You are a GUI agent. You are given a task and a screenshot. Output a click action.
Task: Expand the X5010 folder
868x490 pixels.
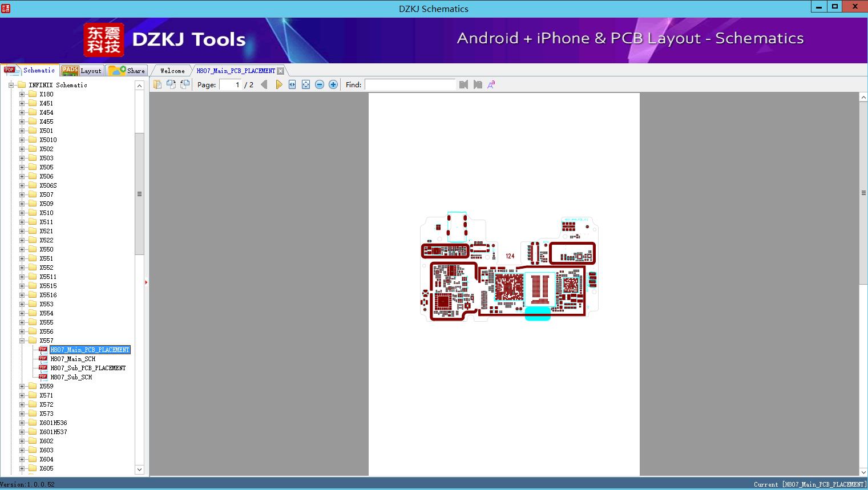tap(22, 140)
